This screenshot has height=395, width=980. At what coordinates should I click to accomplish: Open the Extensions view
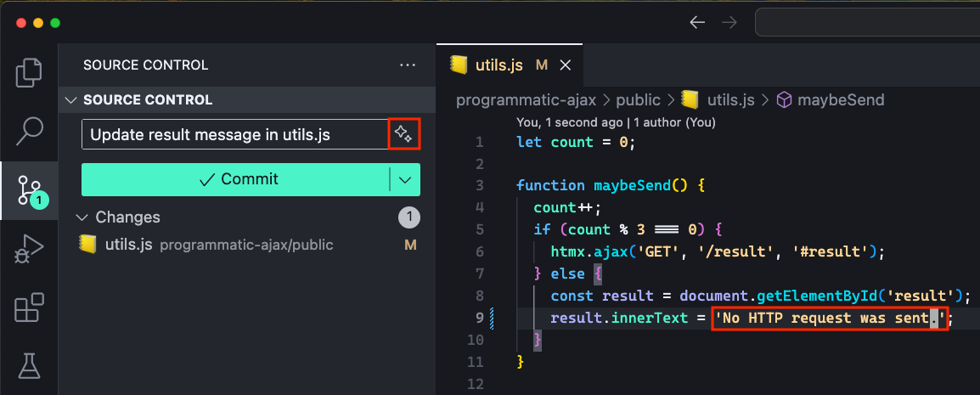pyautogui.click(x=29, y=308)
